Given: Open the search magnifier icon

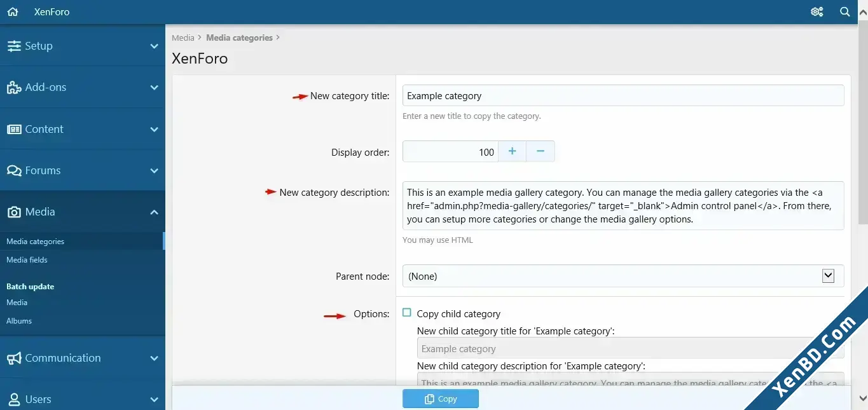Looking at the screenshot, I should [x=845, y=11].
